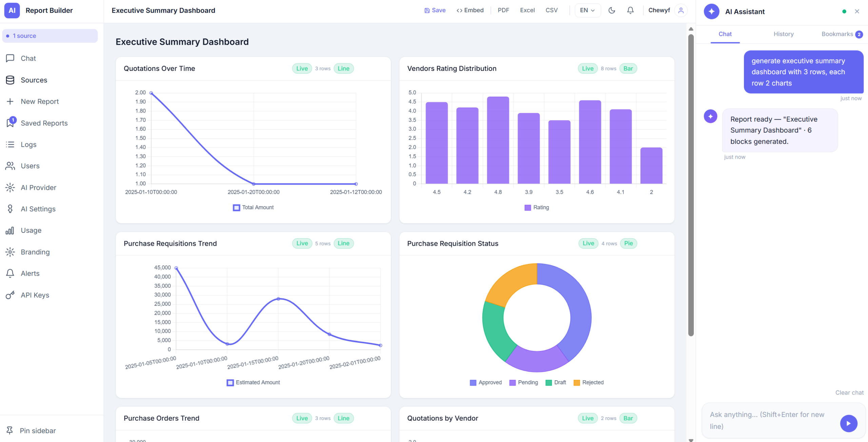The image size is (868, 442).
Task: Toggle Approved legend swatch in pie chart
Action: [x=473, y=383]
